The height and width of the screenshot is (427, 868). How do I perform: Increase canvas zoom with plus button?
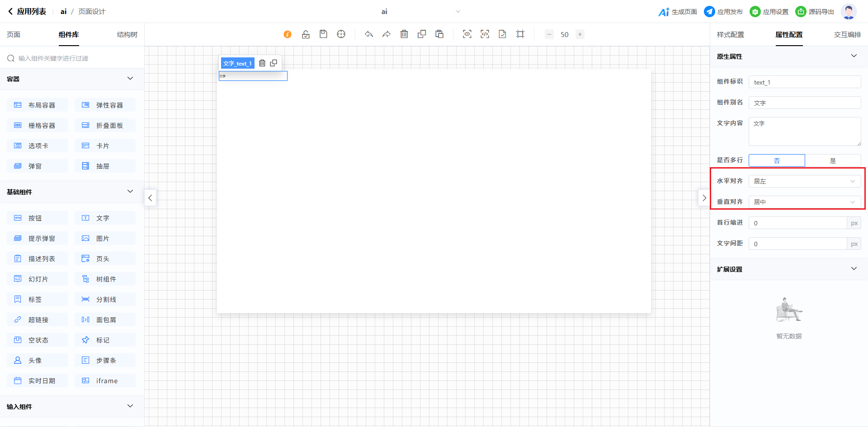pyautogui.click(x=580, y=34)
